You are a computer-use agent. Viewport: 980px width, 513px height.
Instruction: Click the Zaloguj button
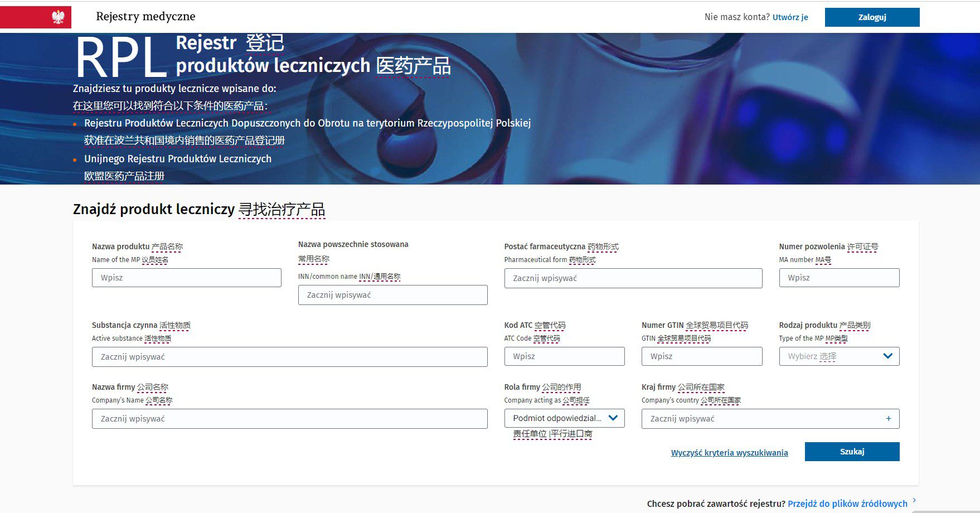872,17
